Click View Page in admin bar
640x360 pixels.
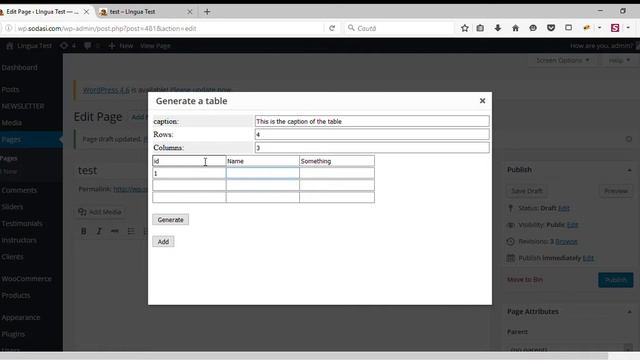(x=155, y=46)
